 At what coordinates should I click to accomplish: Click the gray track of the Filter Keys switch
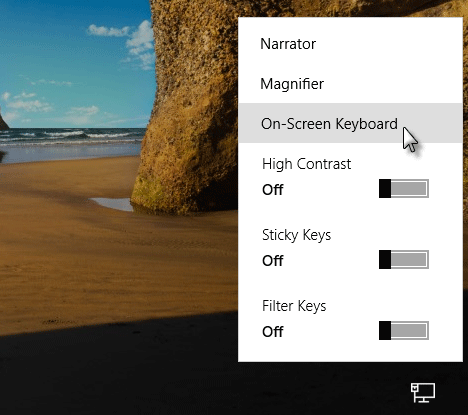(410, 330)
